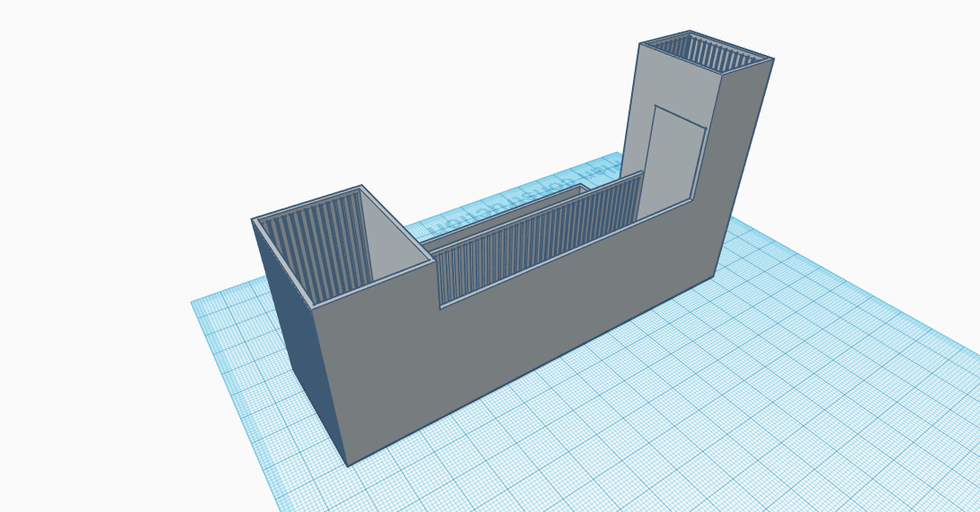Click the rectangular inset panel on the tall tower

[671, 161]
